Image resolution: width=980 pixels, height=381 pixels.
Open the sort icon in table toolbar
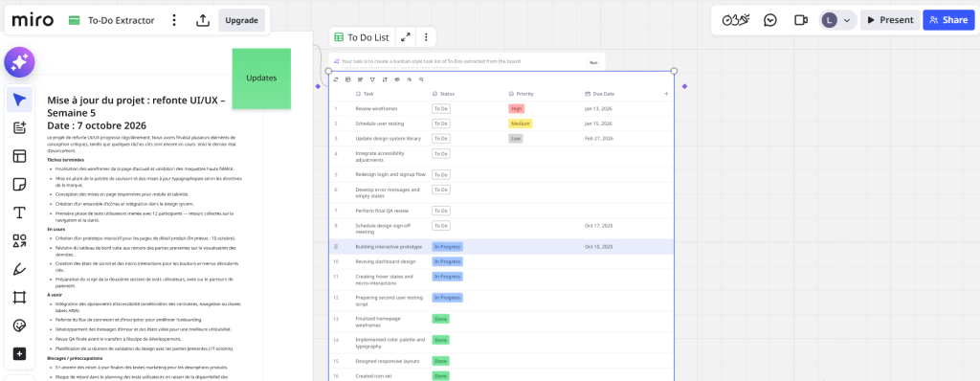(385, 79)
